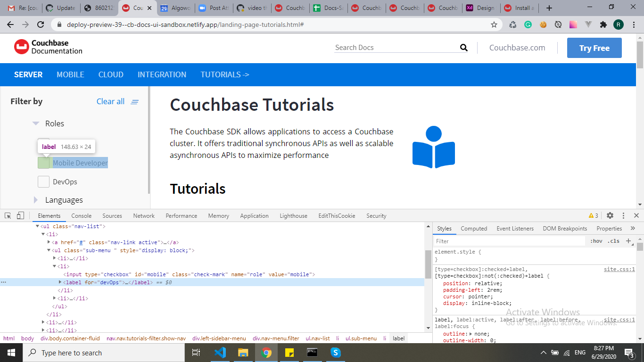644x362 pixels.
Task: Toggle the device toolbar icon in DevTools
Action: [x=20, y=215]
